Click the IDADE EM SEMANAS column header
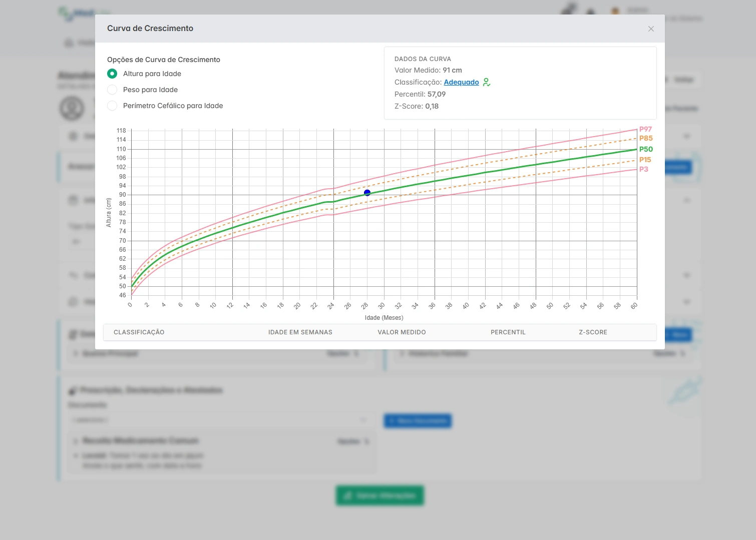The width and height of the screenshot is (756, 540). pos(300,332)
